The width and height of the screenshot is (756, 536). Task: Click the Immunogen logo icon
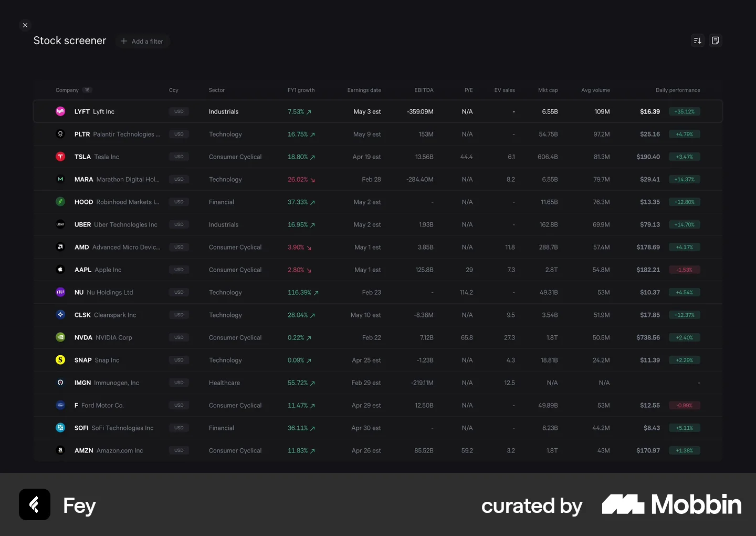60,383
